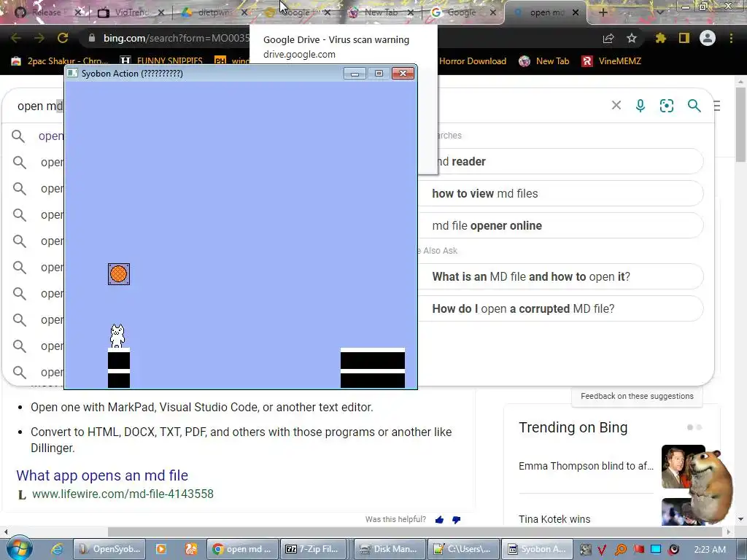
Task: Give a thumbs up to the answer
Action: (439, 519)
